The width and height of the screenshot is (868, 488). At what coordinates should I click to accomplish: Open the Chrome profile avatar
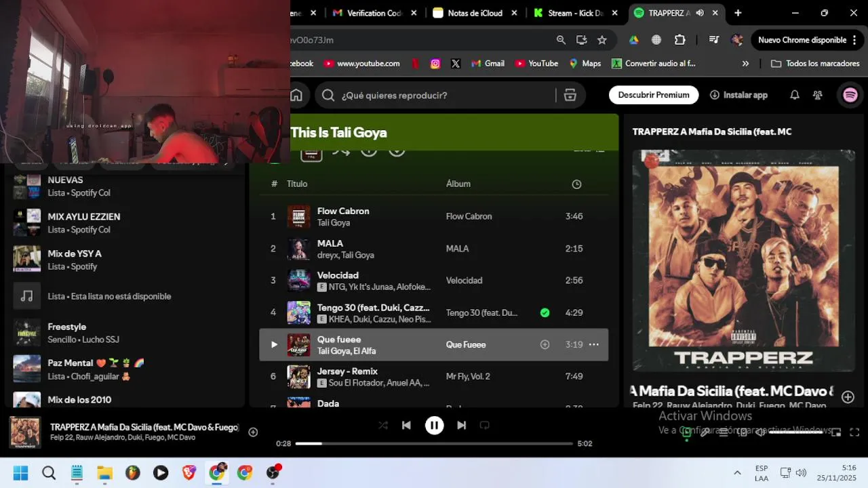pyautogui.click(x=737, y=40)
